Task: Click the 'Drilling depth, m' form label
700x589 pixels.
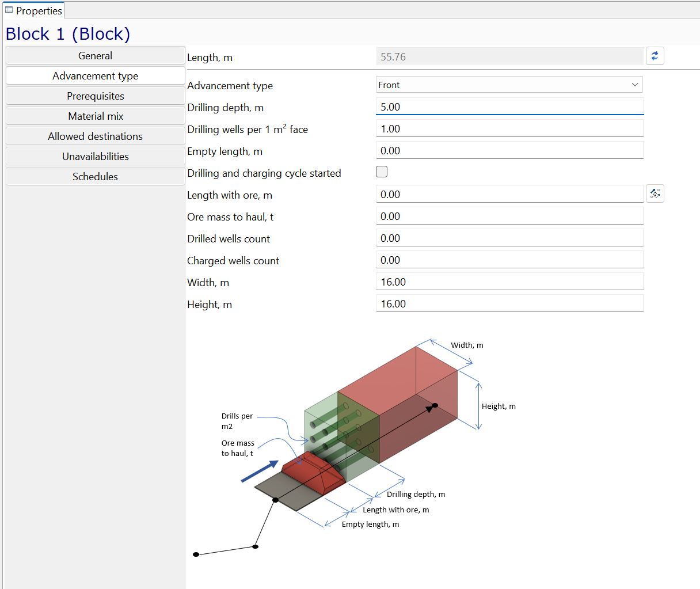Action: click(x=226, y=108)
